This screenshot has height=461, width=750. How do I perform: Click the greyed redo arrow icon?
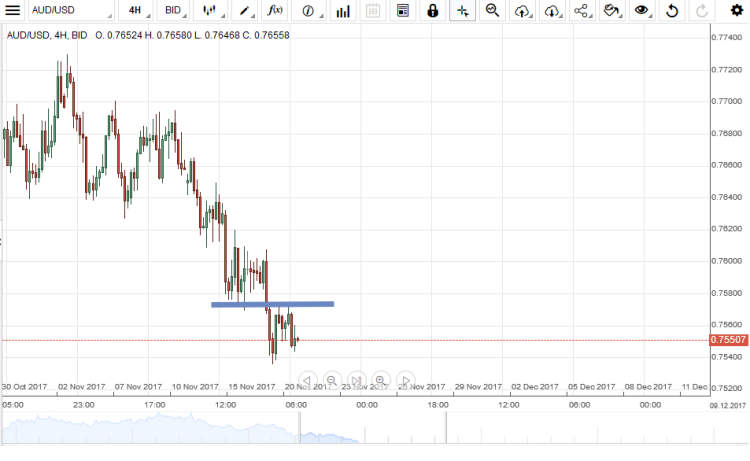coord(702,10)
